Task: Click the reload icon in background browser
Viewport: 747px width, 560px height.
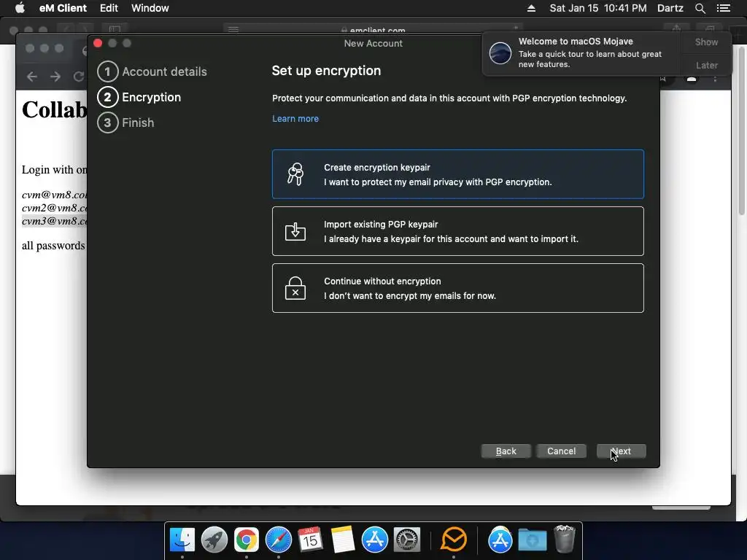Action: coord(79,77)
